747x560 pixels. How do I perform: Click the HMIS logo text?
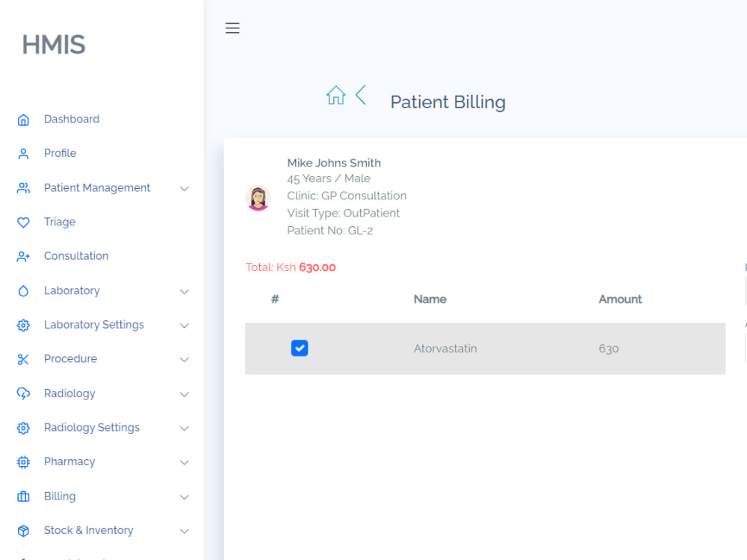53,45
